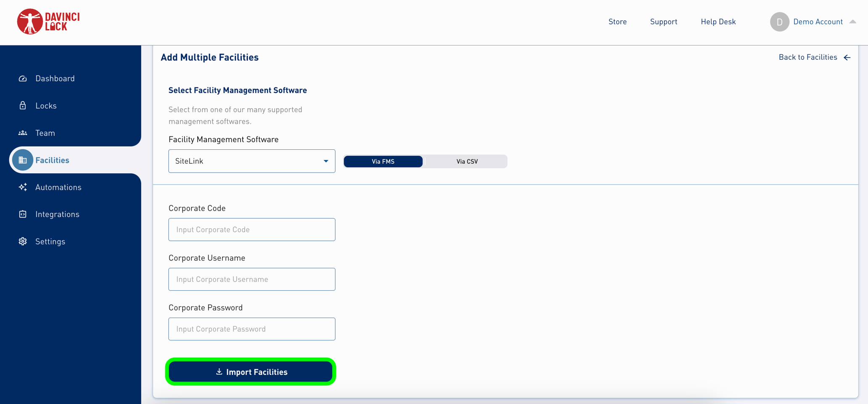Click the Integrations icon in sidebar
Screen dimensions: 868x404
coord(23,214)
